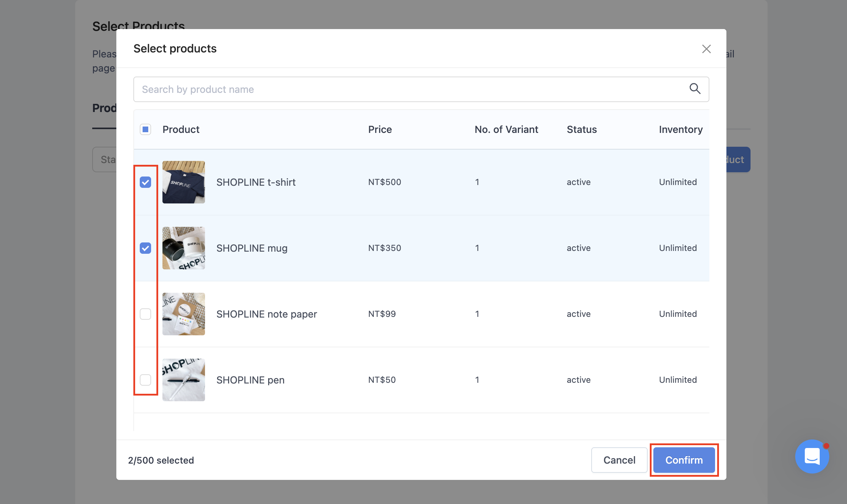Uncheck the SHOPLINE mug checkbox

tap(145, 248)
